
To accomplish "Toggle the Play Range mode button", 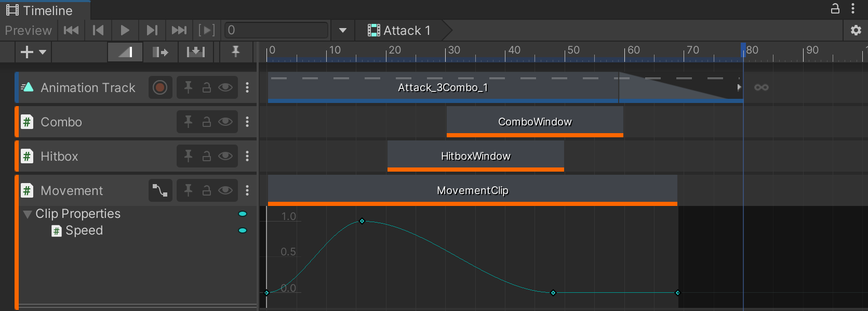I will (206, 31).
